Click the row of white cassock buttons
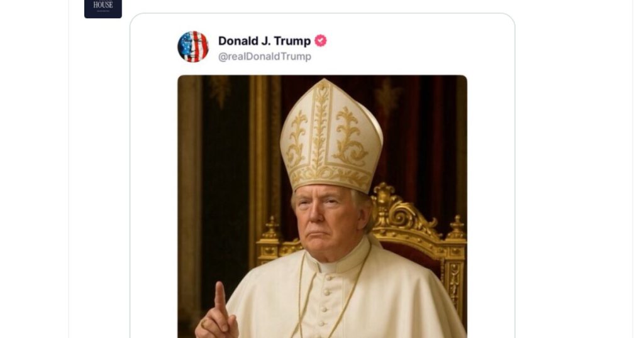The image size is (644, 338). [x=325, y=303]
